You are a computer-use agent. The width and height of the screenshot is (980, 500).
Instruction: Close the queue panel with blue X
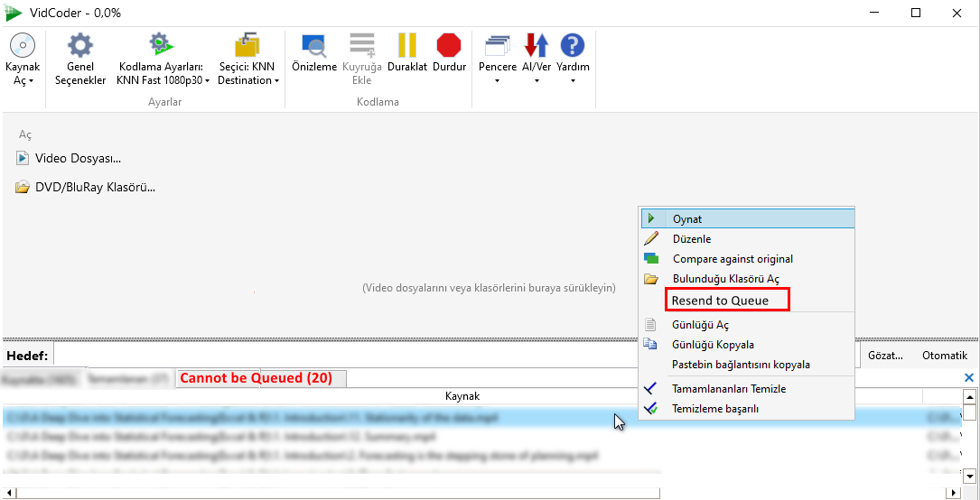[x=969, y=377]
